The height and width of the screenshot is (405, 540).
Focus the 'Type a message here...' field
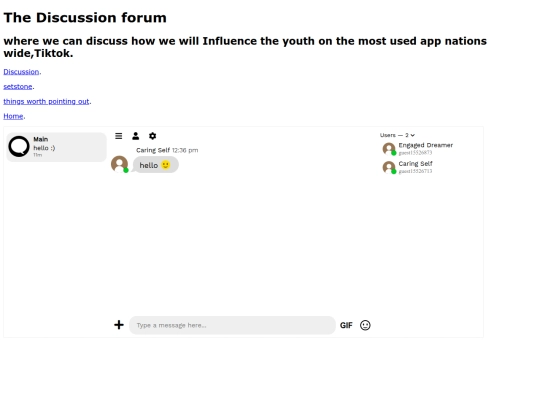click(x=232, y=325)
